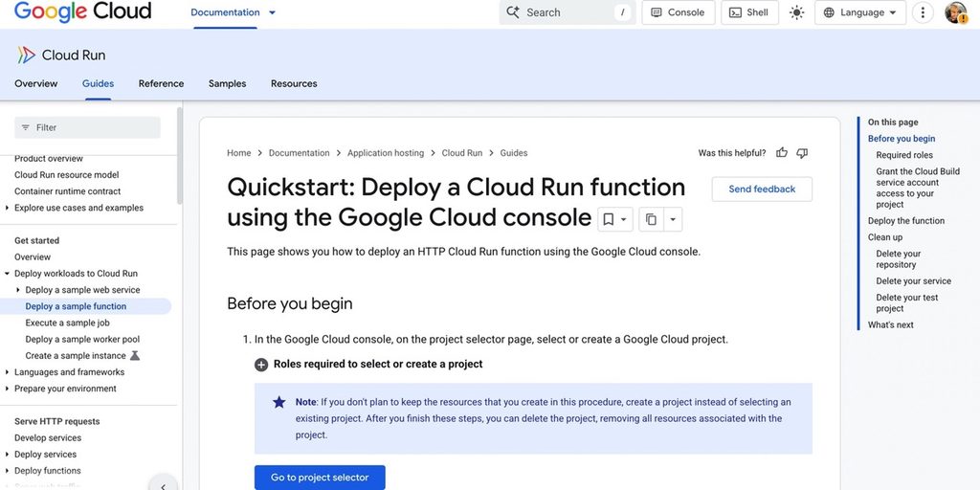Jump to Delete your repository
Screen dimensions: 980x490
pos(898,259)
